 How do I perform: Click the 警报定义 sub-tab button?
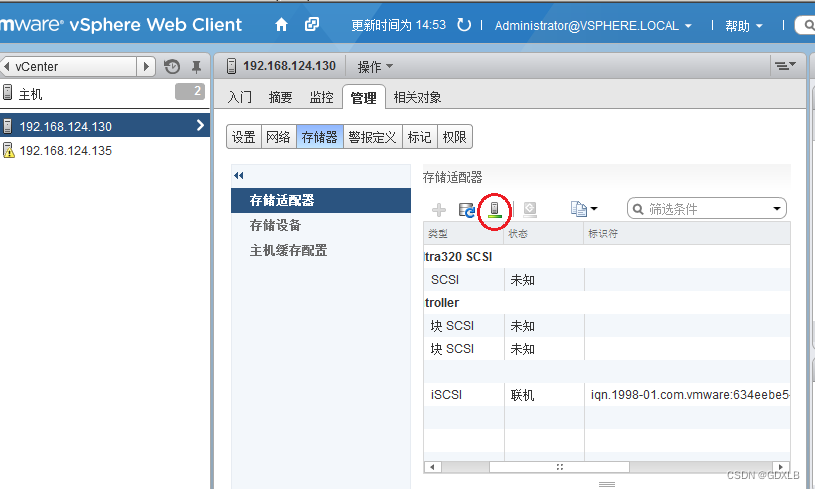[372, 137]
